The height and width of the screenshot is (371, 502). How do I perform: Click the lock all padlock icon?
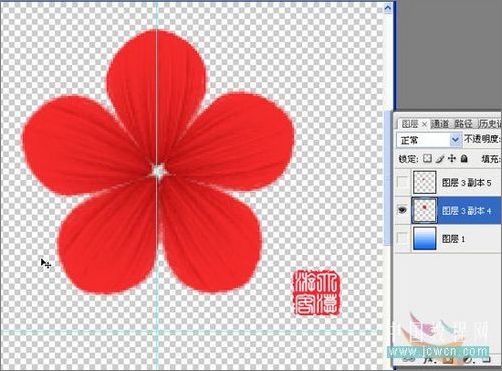(x=464, y=159)
